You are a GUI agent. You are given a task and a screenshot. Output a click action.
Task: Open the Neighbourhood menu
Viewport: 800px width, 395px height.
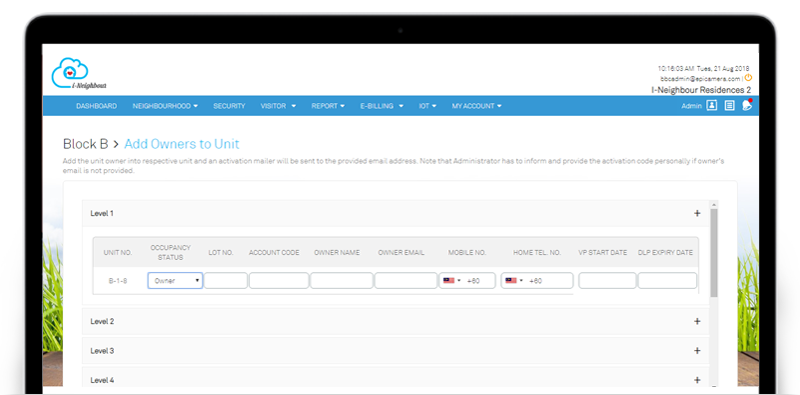tap(165, 106)
